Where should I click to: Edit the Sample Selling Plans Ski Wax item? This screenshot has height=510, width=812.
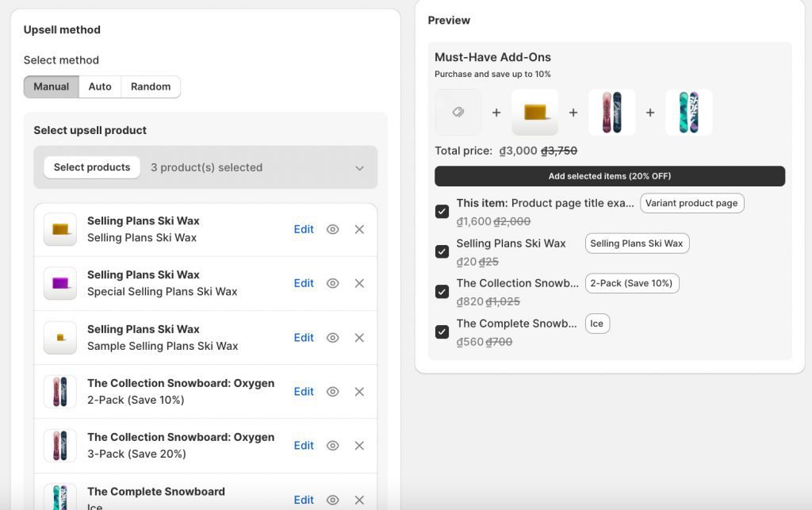tap(304, 338)
